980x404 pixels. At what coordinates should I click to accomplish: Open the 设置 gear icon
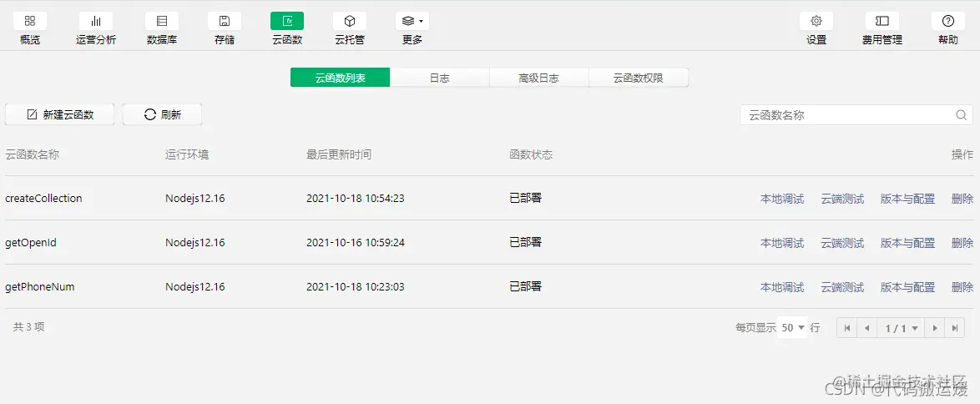pos(816,21)
